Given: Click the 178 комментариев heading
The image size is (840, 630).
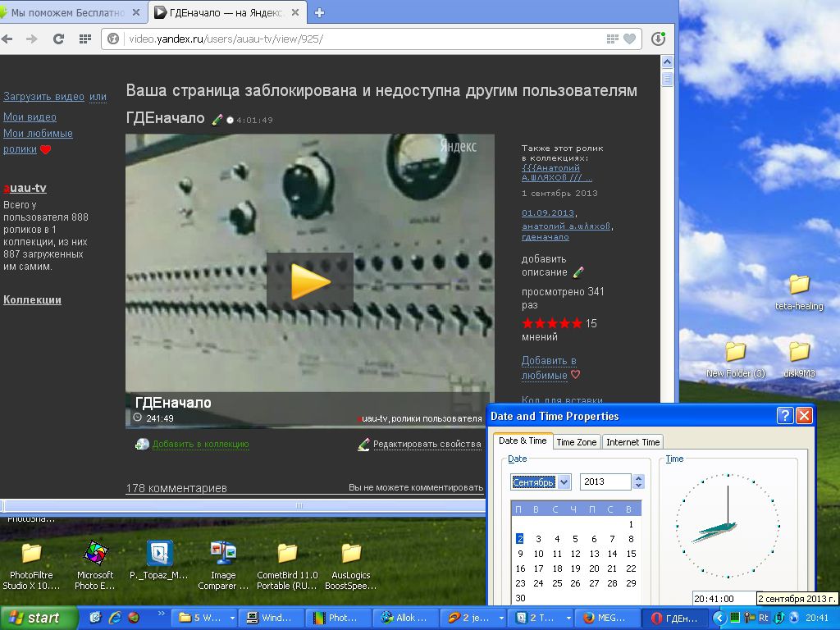Looking at the screenshot, I should 176,488.
